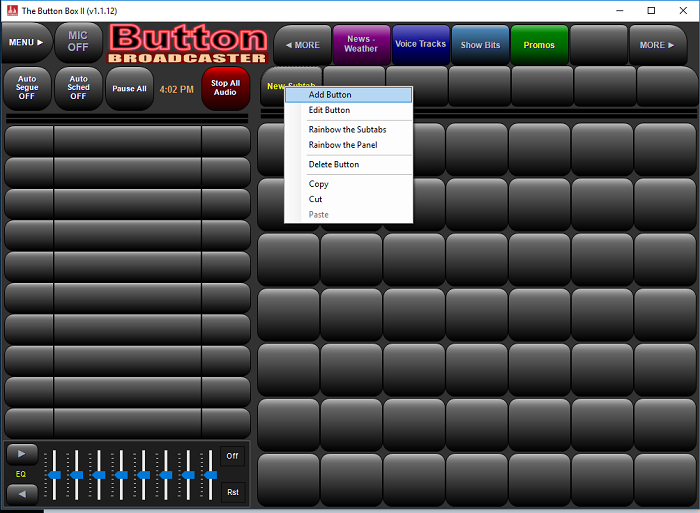Go to previous tabs with left MORE
The height and width of the screenshot is (513, 700).
(x=303, y=45)
